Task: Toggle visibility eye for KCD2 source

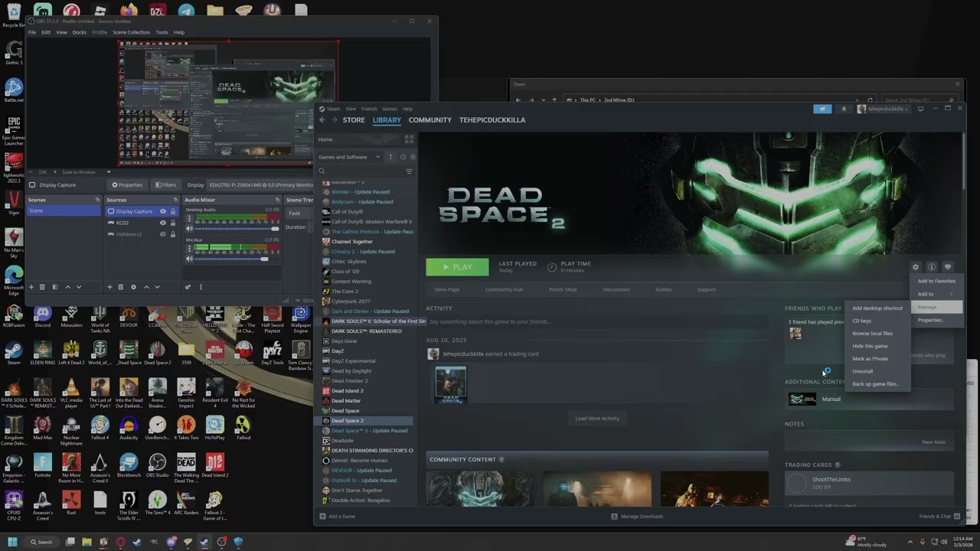Action: coord(162,223)
